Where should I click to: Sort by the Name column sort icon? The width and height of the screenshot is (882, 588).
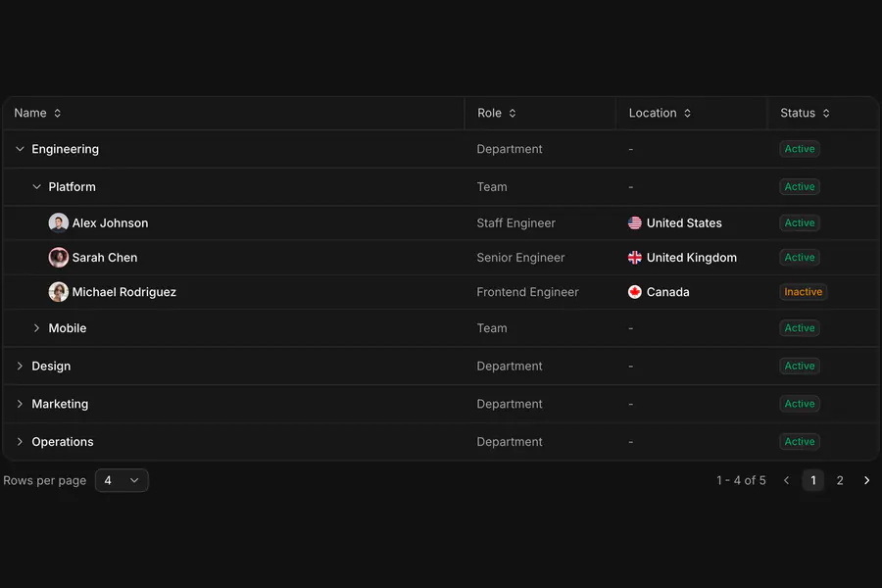58,113
